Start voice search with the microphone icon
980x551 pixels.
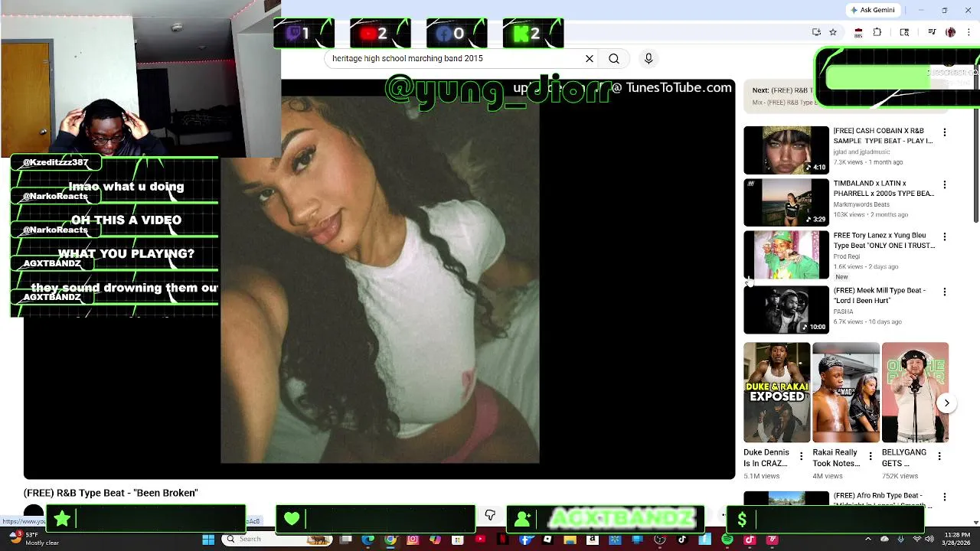[x=648, y=58]
